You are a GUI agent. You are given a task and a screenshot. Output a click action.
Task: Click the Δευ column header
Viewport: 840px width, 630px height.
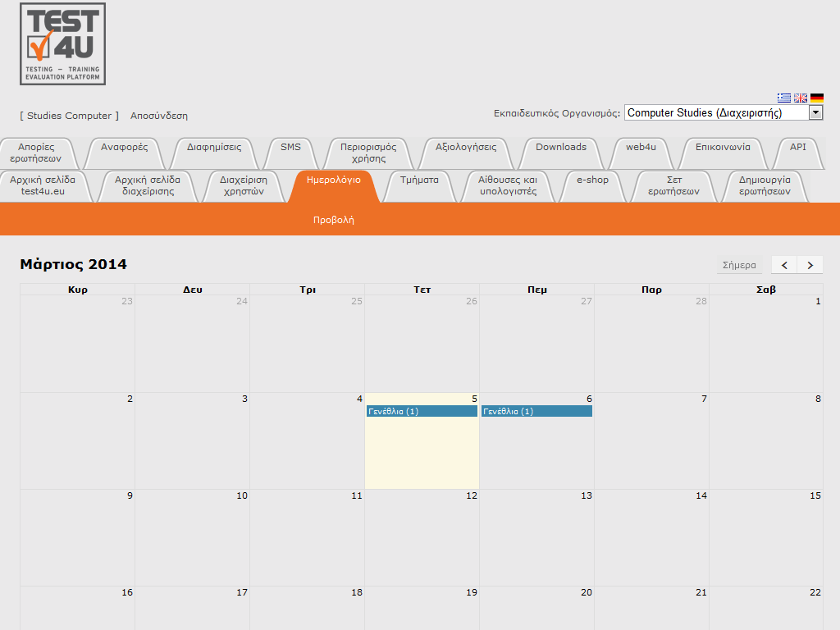tap(192, 290)
